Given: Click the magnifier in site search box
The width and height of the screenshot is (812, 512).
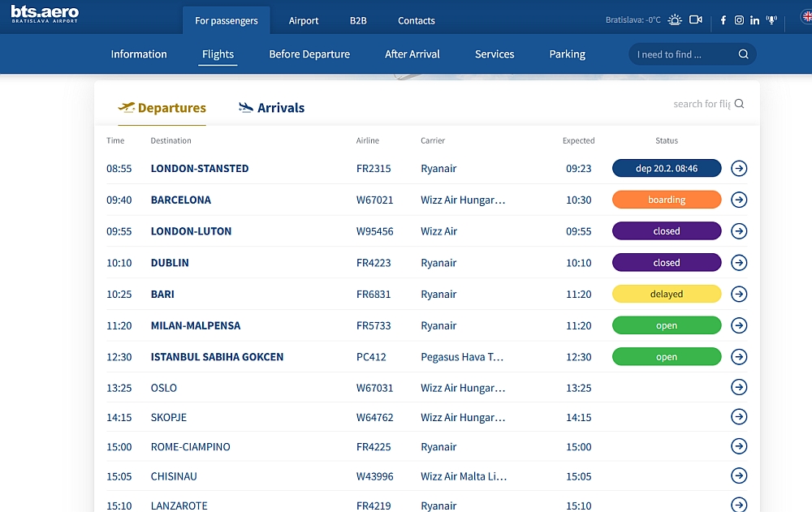Looking at the screenshot, I should coord(743,54).
